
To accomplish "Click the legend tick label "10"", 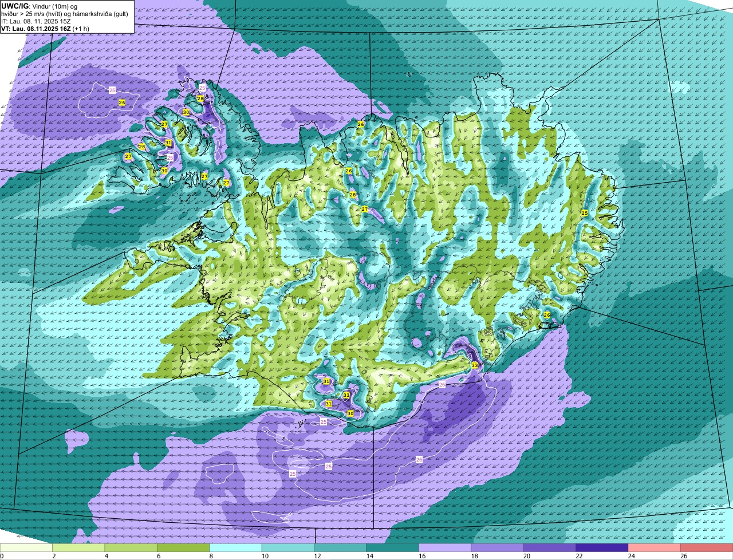I will coord(264,556).
